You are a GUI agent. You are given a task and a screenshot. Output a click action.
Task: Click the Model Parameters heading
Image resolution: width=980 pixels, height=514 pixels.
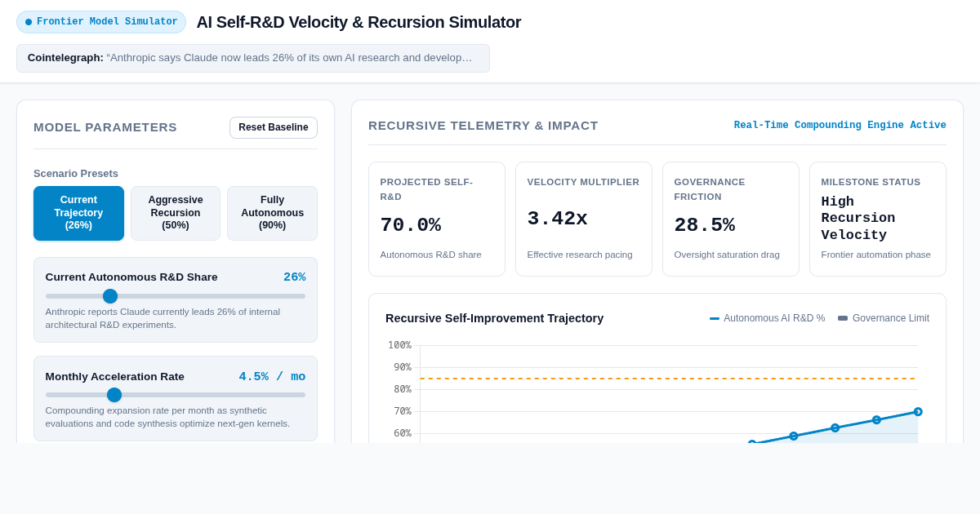(105, 126)
